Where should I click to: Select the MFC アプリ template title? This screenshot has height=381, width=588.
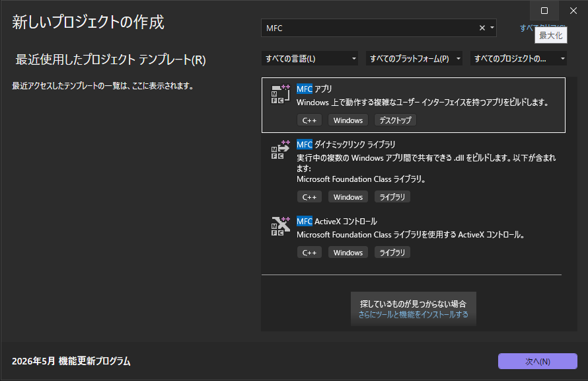tap(314, 89)
